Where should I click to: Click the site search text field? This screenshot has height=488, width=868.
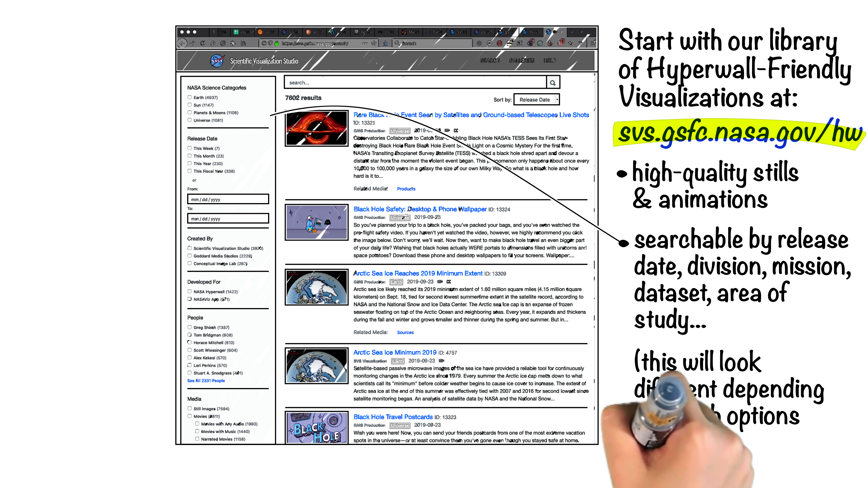415,82
